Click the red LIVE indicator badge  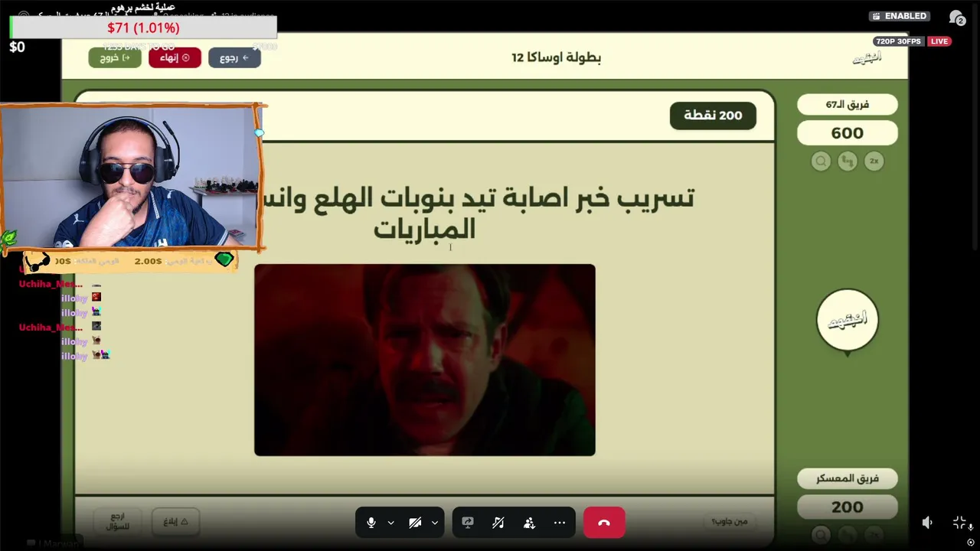939,41
